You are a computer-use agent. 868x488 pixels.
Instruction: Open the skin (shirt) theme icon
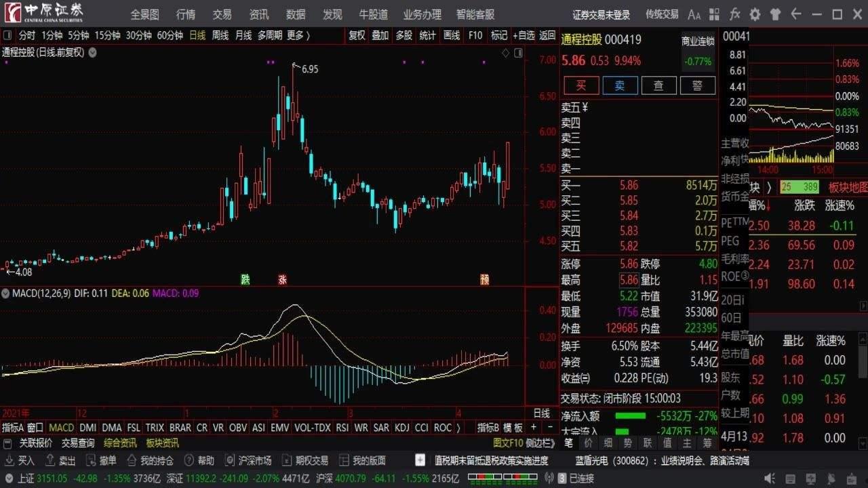coord(776,14)
